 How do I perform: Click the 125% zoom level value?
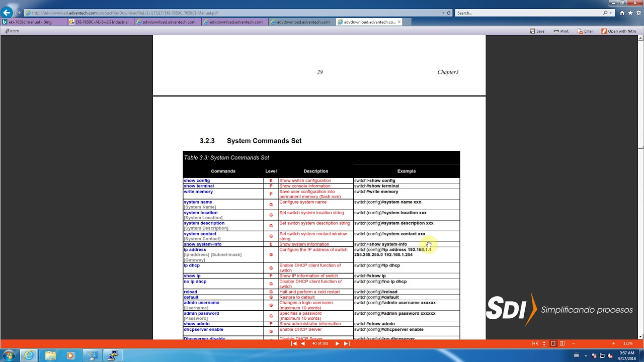coord(628,343)
